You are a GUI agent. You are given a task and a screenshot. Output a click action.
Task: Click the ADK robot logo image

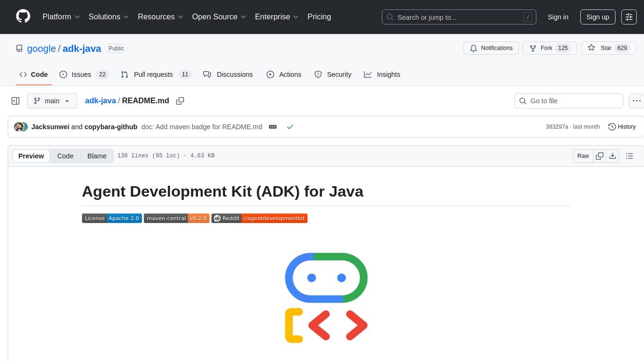[326, 298]
